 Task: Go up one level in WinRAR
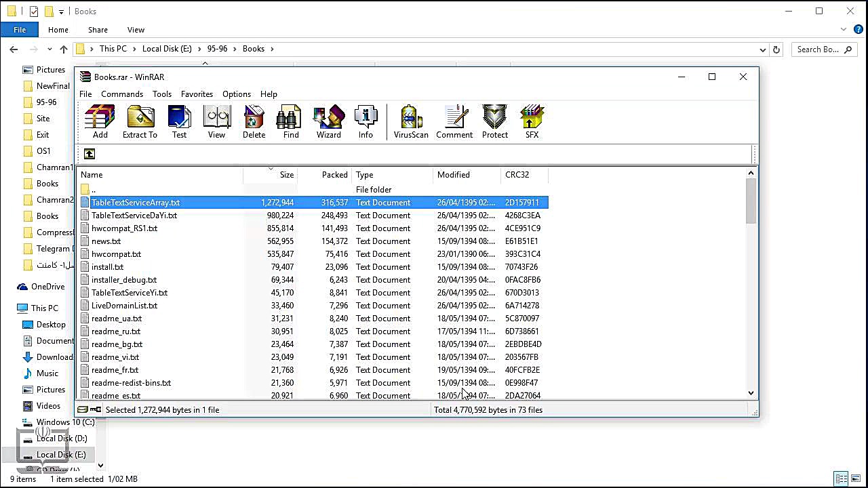pos(90,154)
